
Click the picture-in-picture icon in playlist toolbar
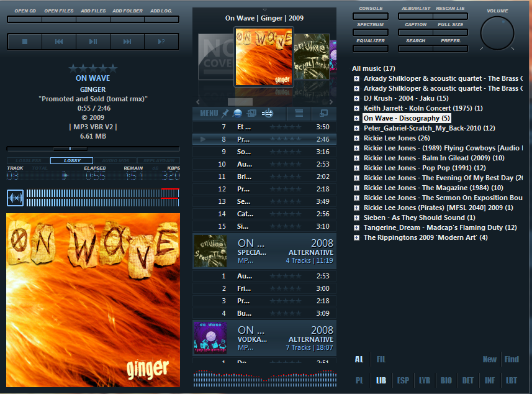[251, 114]
